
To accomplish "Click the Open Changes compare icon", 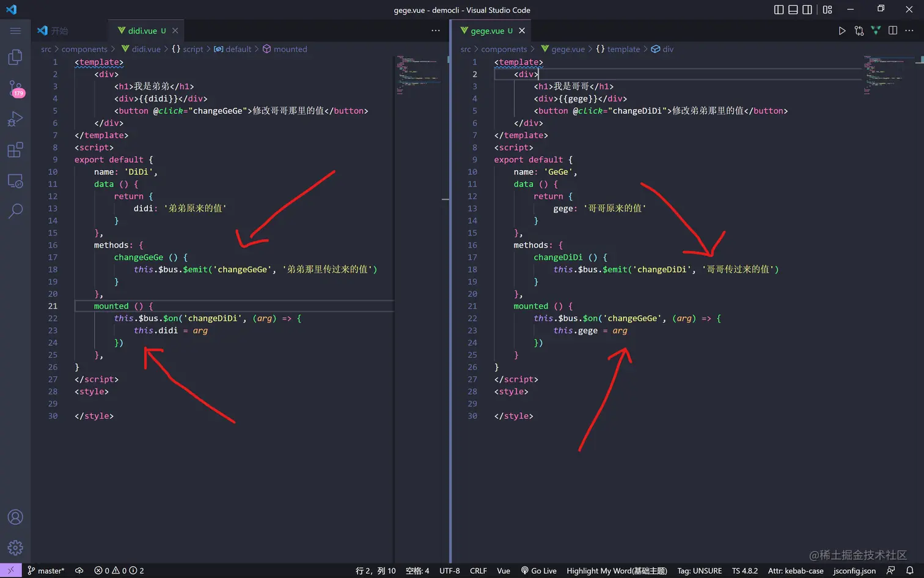I will tap(859, 31).
